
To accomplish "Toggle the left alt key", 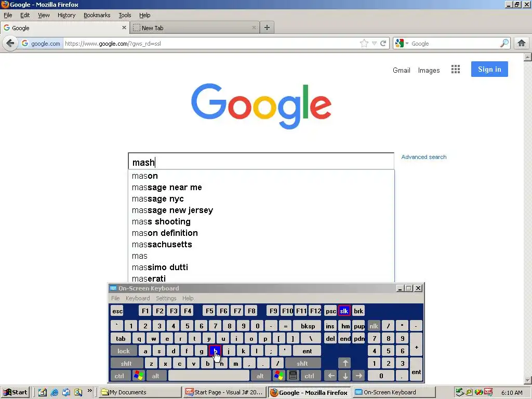I will [x=156, y=376].
